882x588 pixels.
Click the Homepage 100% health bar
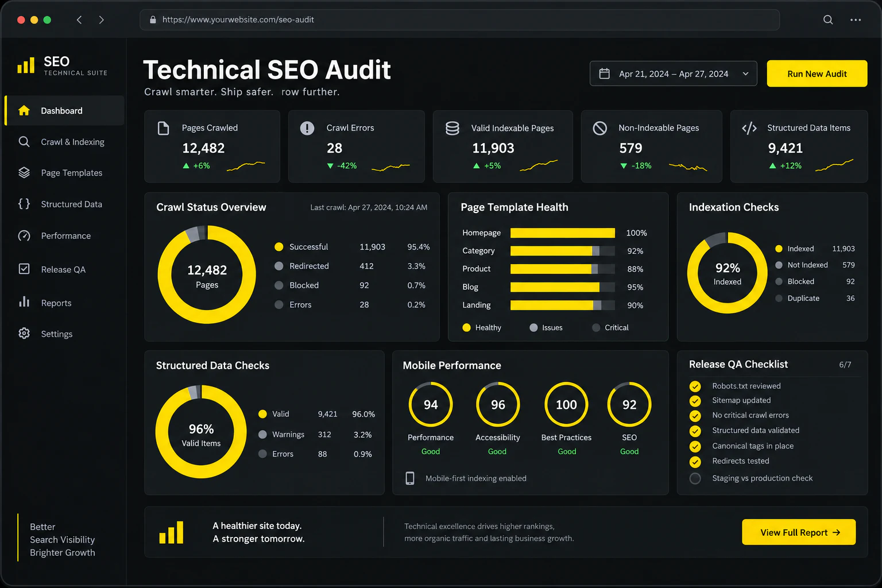point(563,233)
